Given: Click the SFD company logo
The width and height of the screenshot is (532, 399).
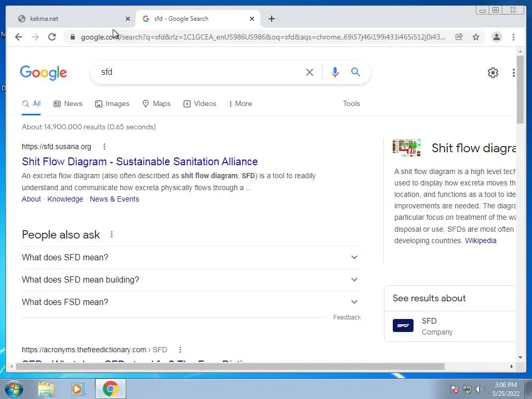Looking at the screenshot, I should (403, 326).
